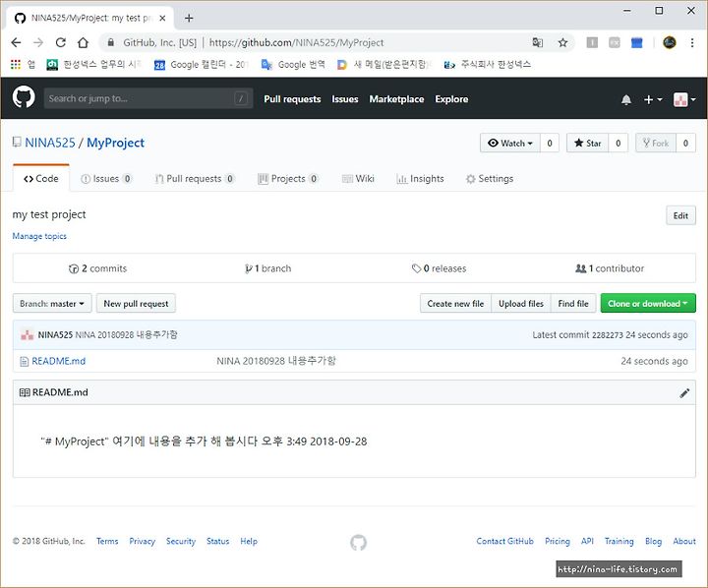This screenshot has width=708, height=588.
Task: Open the Blog footer link
Action: [x=653, y=541]
